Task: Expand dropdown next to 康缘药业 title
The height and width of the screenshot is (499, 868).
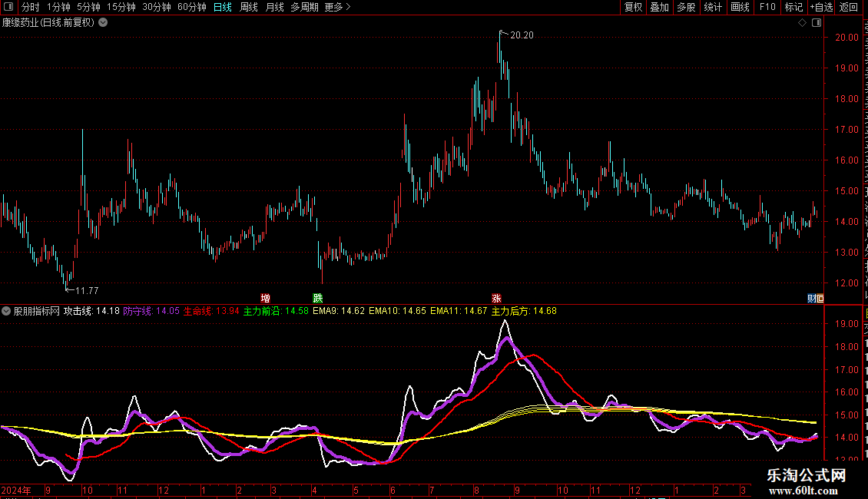Action: pos(103,23)
